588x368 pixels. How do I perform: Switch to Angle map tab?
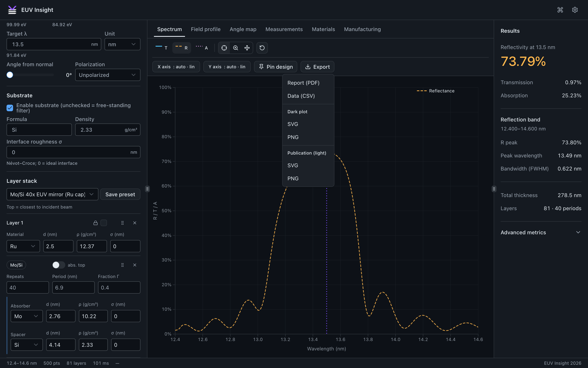(x=243, y=29)
